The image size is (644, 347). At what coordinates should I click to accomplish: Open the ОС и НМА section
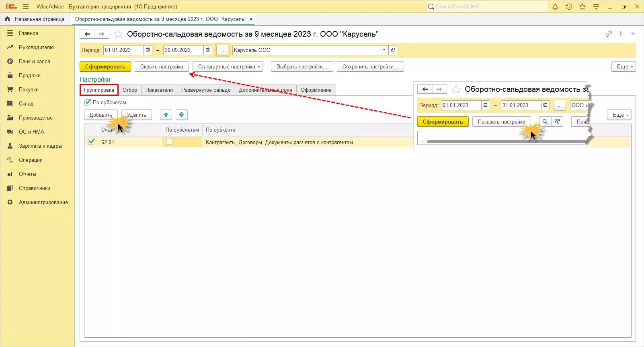pyautogui.click(x=31, y=132)
